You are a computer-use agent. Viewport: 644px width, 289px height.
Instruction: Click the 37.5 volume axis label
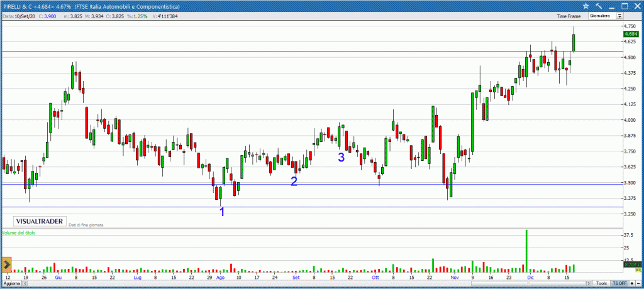[x=629, y=236]
